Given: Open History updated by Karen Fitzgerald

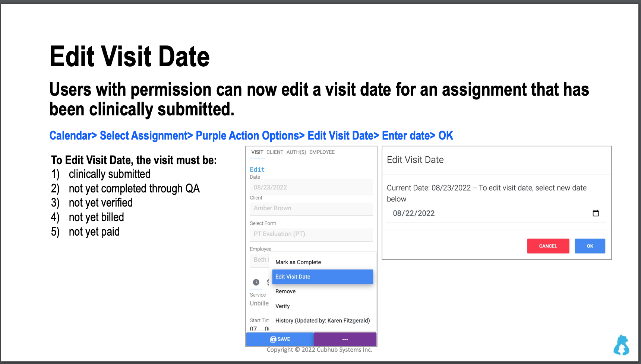Looking at the screenshot, I should [322, 320].
